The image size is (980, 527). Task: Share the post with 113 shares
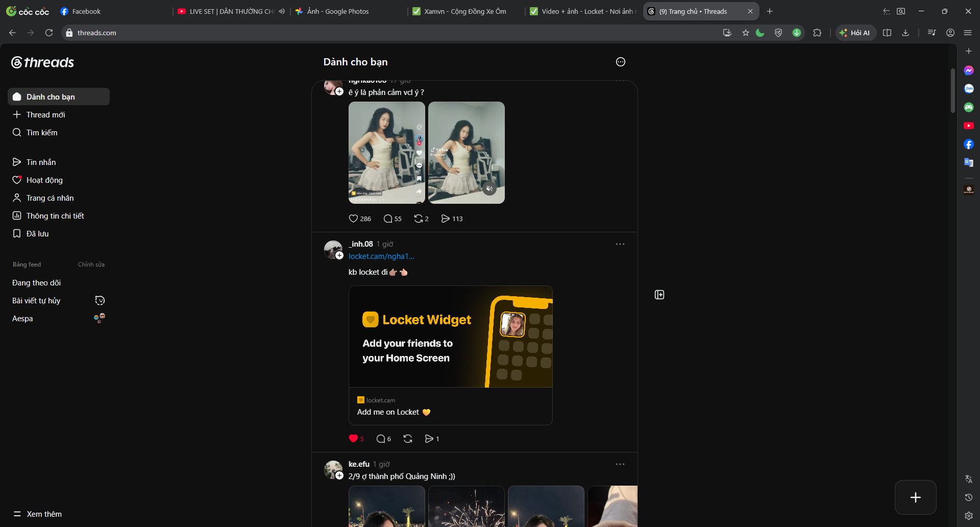tap(452, 219)
